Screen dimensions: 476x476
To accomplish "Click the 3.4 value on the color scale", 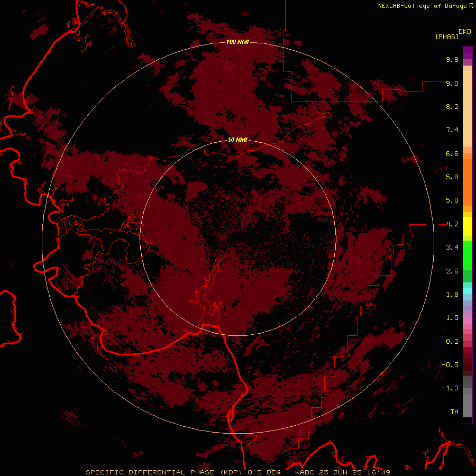I will pyautogui.click(x=452, y=248).
